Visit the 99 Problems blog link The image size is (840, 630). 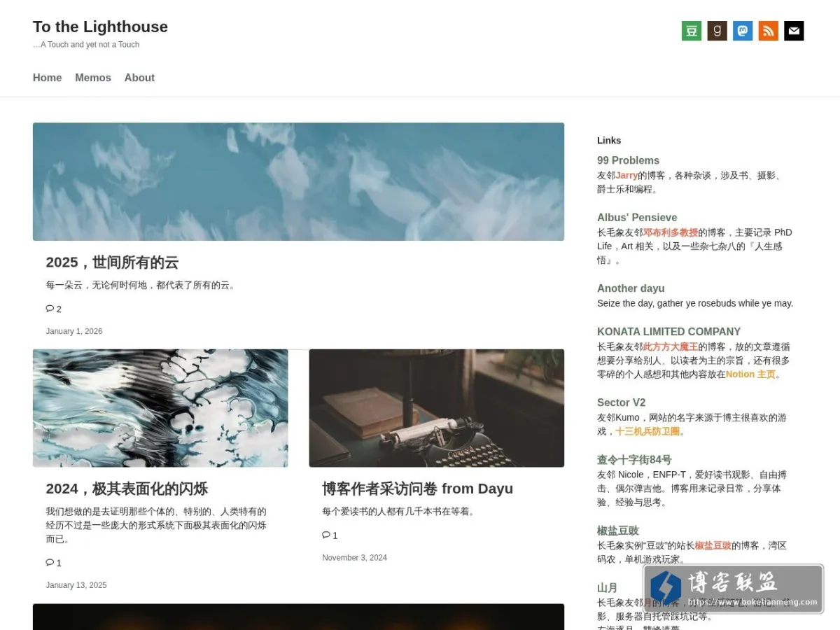[x=628, y=160]
